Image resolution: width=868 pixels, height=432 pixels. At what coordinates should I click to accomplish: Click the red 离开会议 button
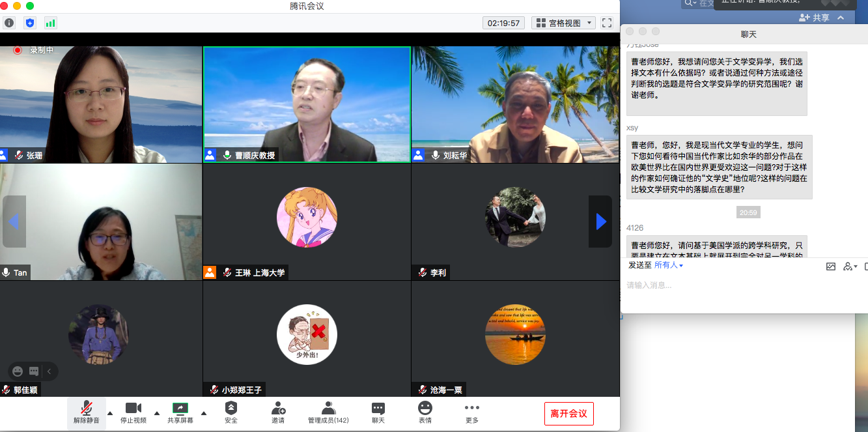tap(568, 414)
